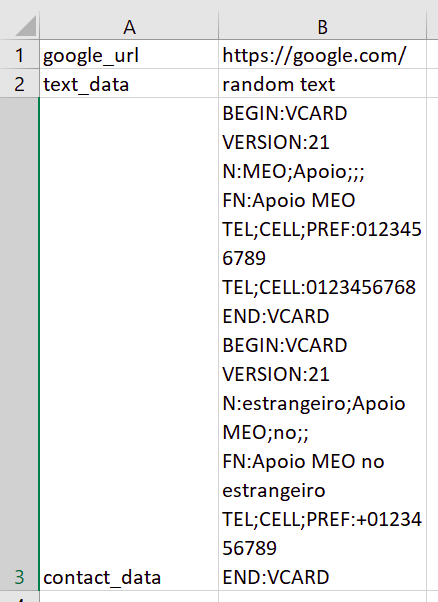Image resolution: width=438 pixels, height=602 pixels.
Task: Select the random text cell
Action: 322,84
